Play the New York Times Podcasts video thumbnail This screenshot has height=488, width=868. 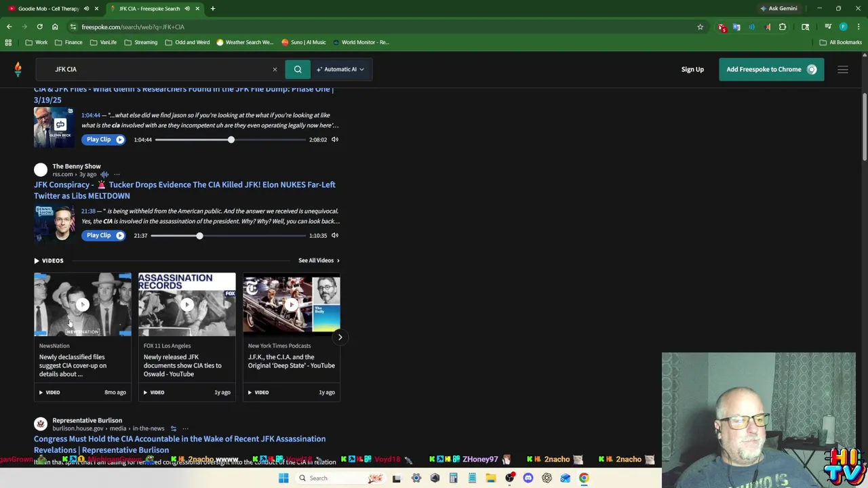(292, 304)
